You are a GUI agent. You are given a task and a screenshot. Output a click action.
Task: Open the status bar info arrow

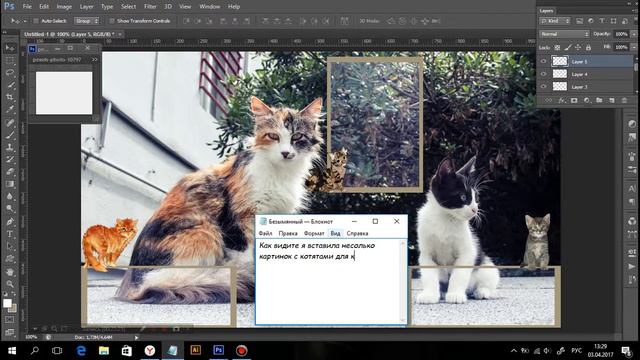136,338
